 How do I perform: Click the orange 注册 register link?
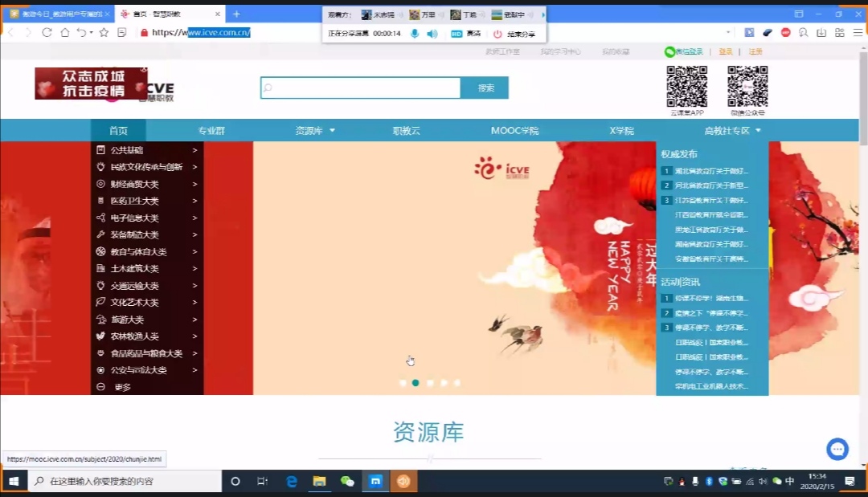[x=755, y=51]
